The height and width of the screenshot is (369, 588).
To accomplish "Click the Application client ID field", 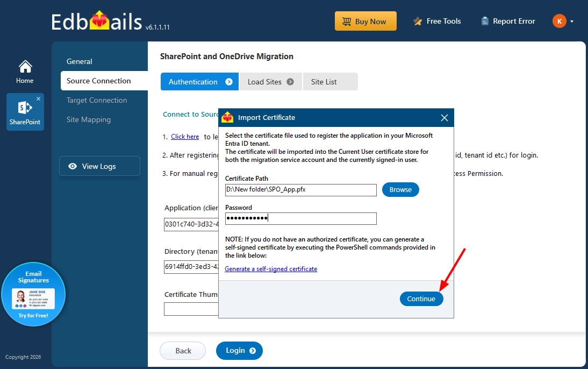I will coord(191,224).
